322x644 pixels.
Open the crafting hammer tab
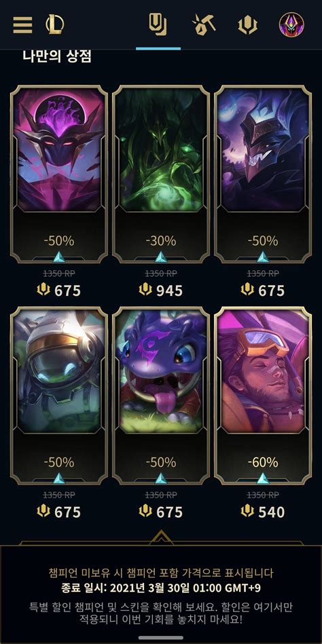[203, 24]
